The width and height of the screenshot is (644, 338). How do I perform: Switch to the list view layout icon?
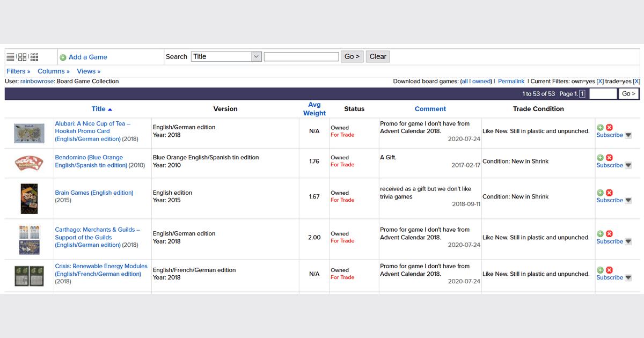tap(10, 57)
